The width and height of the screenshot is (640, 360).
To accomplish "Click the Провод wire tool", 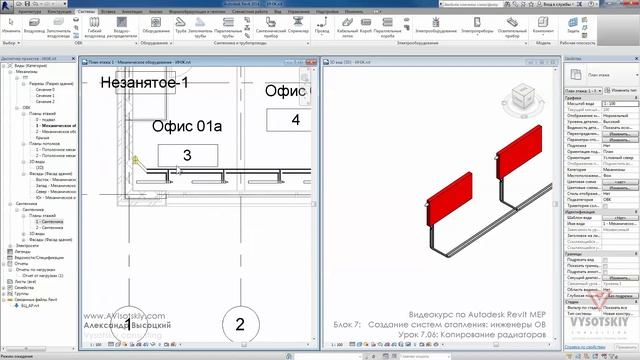I will [x=322, y=25].
